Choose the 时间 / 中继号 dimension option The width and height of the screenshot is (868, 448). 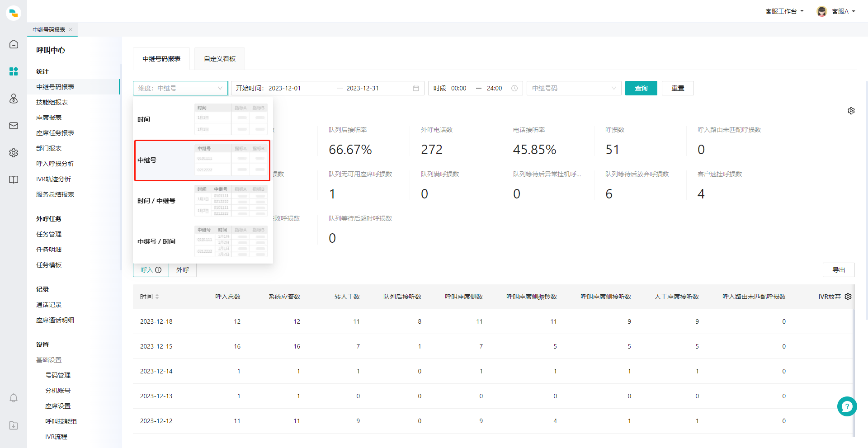click(203, 201)
